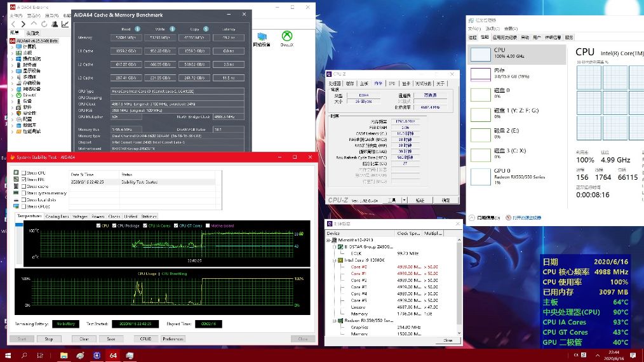Open Task View from the taskbar
The image size is (644, 362).
(40, 356)
